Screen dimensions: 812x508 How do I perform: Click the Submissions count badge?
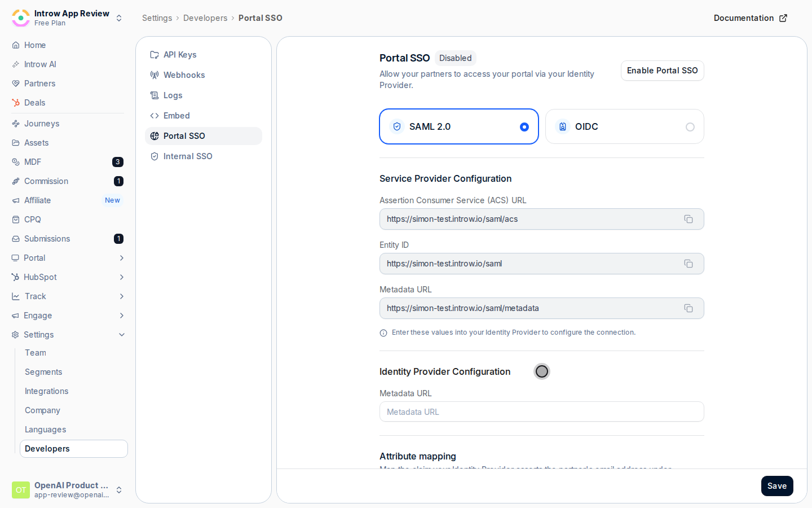(119, 239)
